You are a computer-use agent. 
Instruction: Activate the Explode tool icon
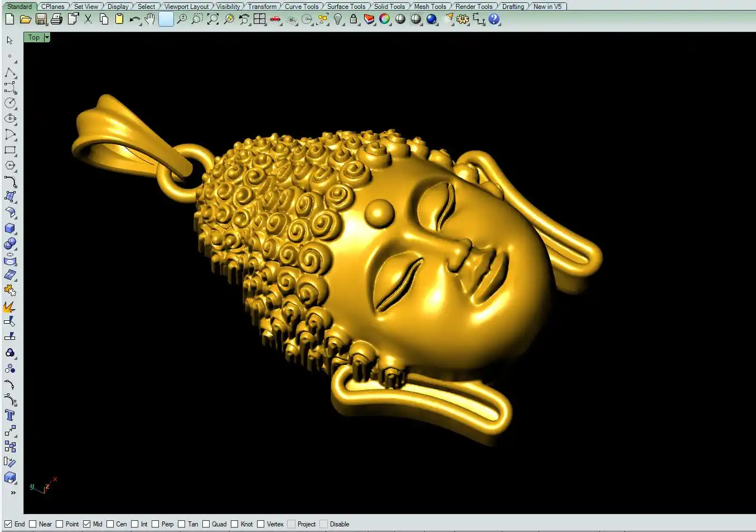click(9, 307)
